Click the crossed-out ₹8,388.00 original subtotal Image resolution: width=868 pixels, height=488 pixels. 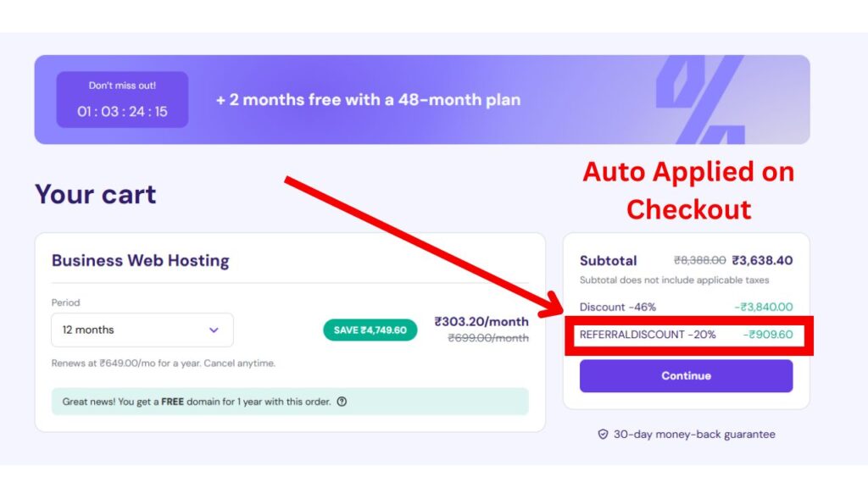(699, 261)
